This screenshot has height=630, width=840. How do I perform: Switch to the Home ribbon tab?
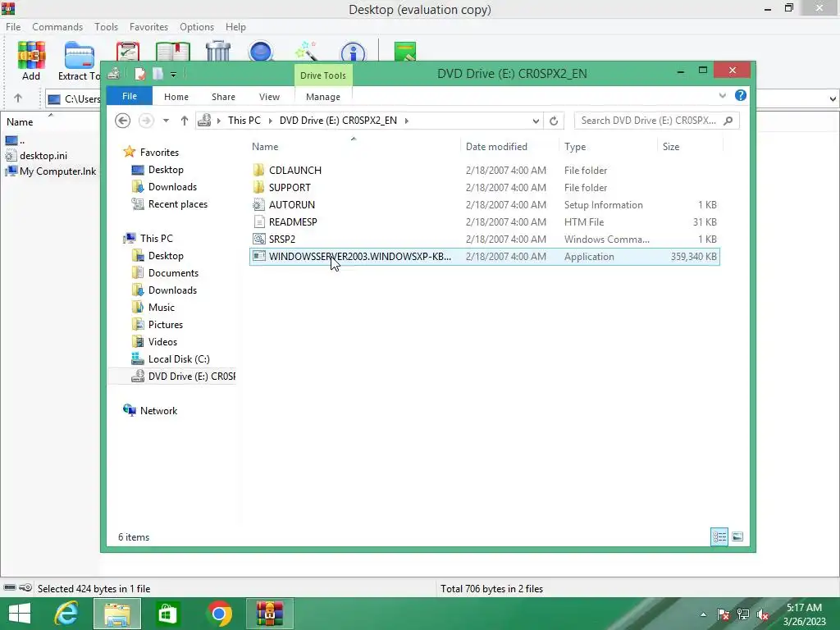point(176,97)
